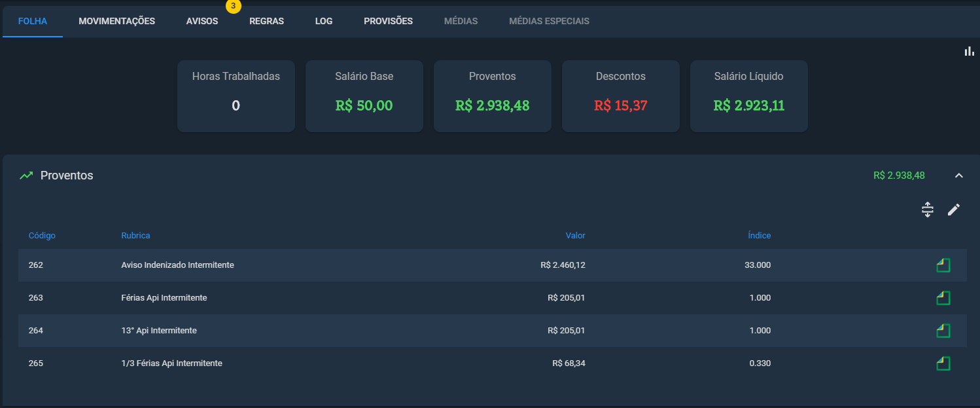Open the note icon for Aviso Indenizado Intermitente
The height and width of the screenshot is (408, 980).
point(943,265)
